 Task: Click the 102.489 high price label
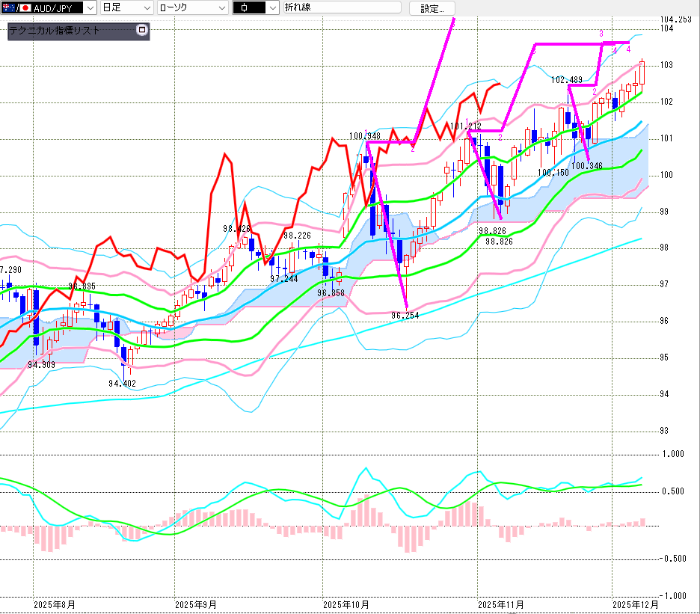[x=567, y=79]
